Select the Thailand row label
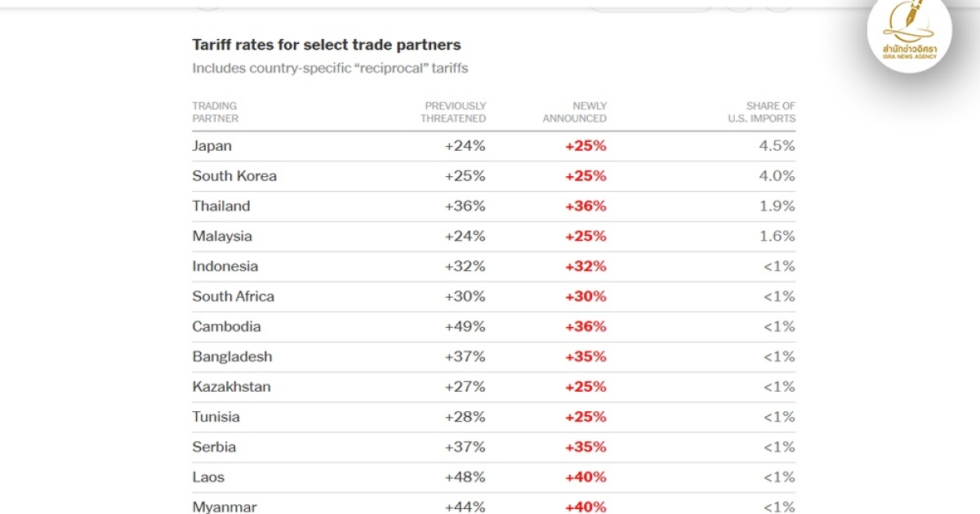This screenshot has height=514, width=980. [x=221, y=206]
